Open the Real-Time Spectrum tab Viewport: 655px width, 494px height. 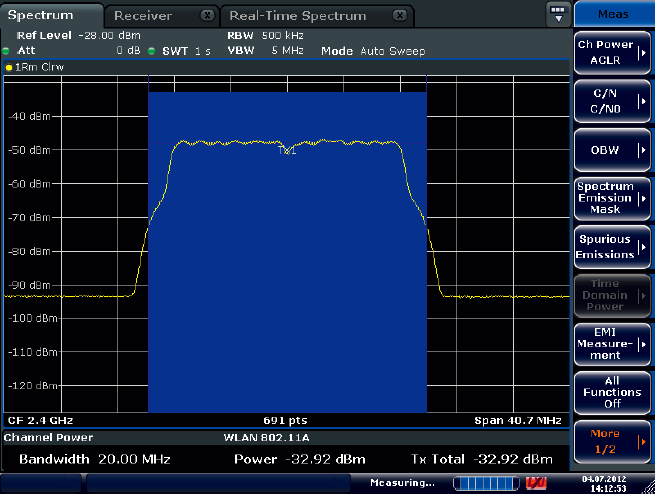pyautogui.click(x=297, y=16)
